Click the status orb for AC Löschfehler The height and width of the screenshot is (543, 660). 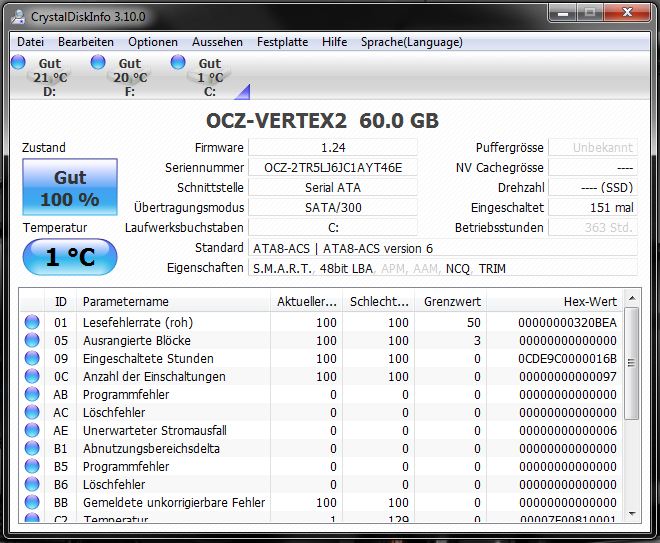click(32, 413)
